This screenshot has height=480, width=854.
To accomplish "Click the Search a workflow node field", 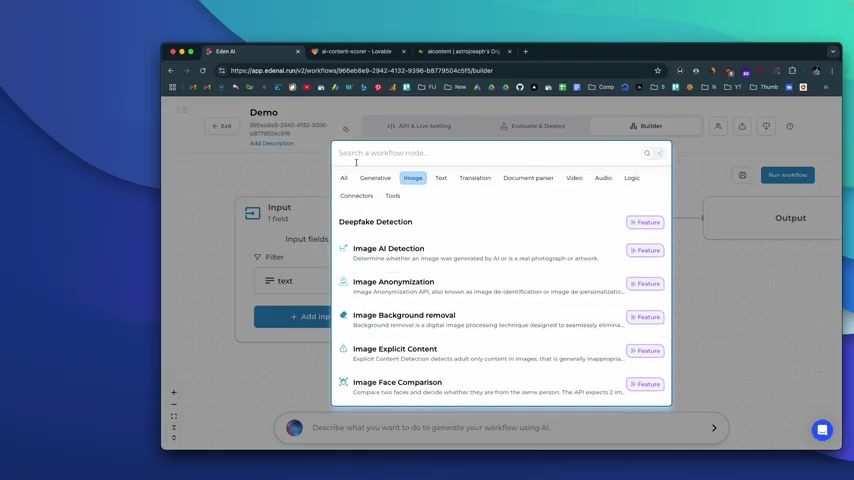I will (x=487, y=153).
